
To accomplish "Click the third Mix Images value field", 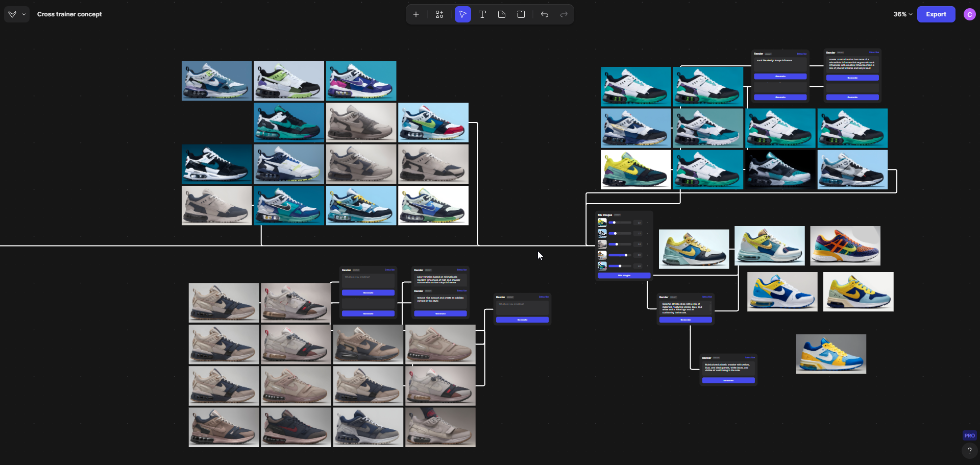I will tap(638, 244).
